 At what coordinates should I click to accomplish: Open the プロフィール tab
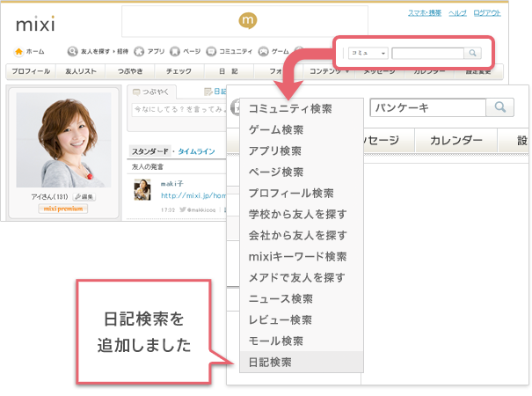(x=31, y=71)
